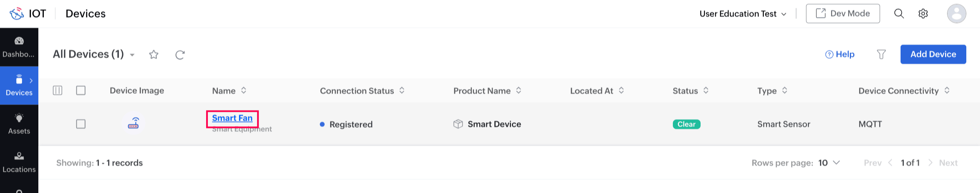Click the user profile avatar
The height and width of the screenshot is (193, 980).
(x=956, y=14)
